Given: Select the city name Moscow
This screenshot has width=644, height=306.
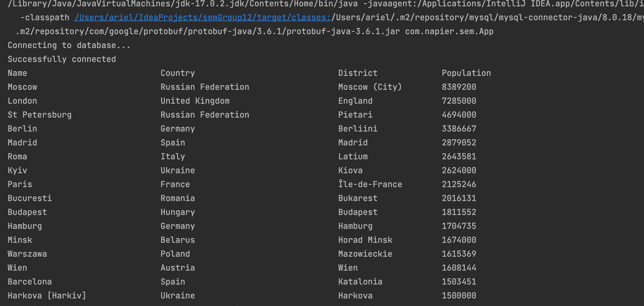Looking at the screenshot, I should pos(22,87).
